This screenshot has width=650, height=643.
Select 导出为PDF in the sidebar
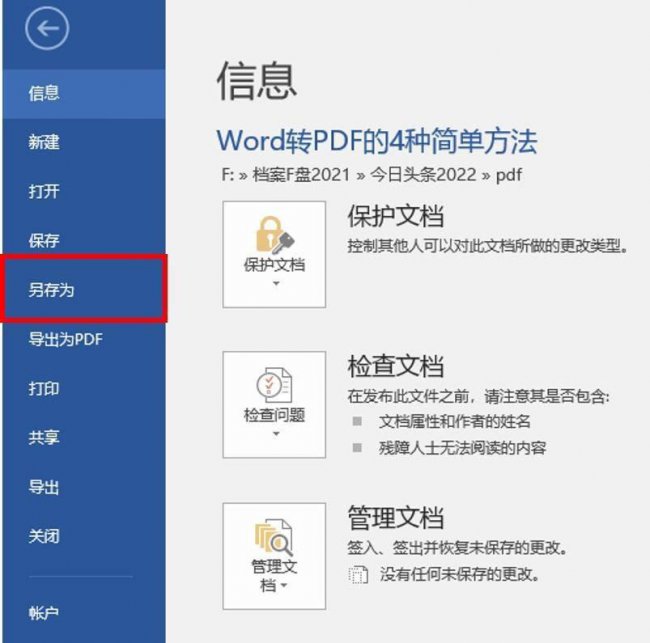[x=84, y=339]
